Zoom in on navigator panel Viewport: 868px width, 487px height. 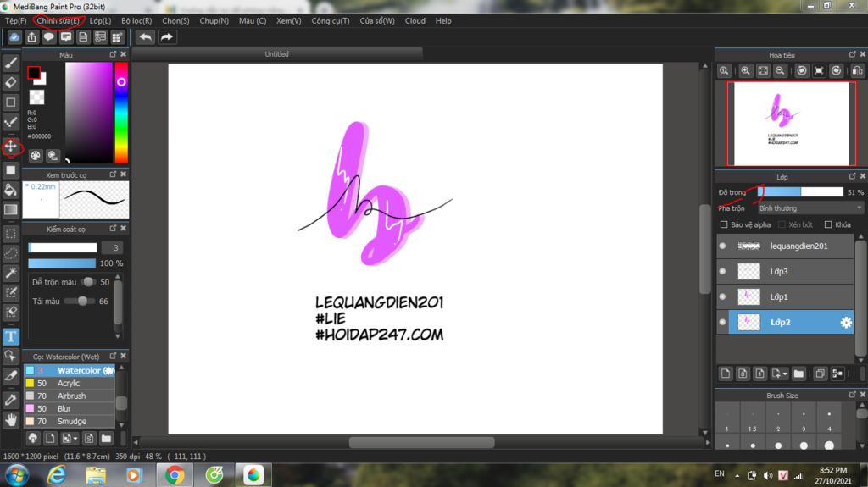(x=746, y=71)
